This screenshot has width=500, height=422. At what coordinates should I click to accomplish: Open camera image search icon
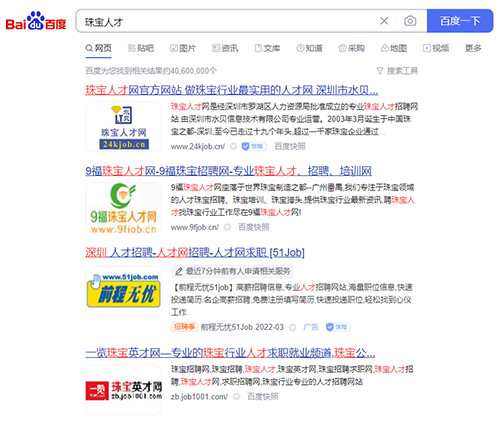[x=410, y=21]
